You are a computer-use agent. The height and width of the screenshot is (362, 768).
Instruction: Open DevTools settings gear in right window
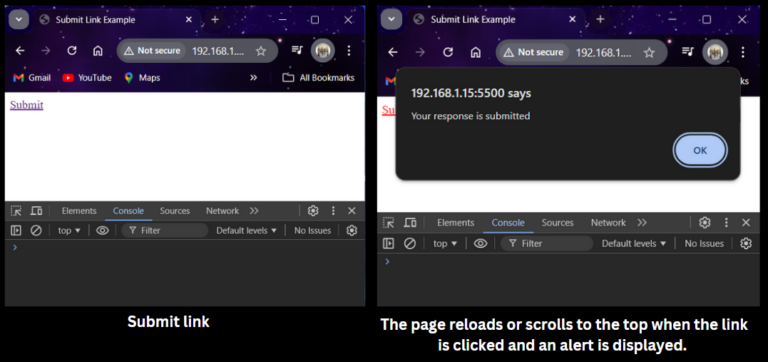[x=704, y=222]
